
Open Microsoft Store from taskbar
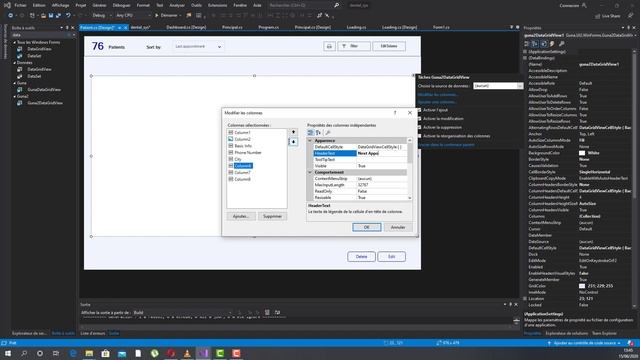click(105, 353)
